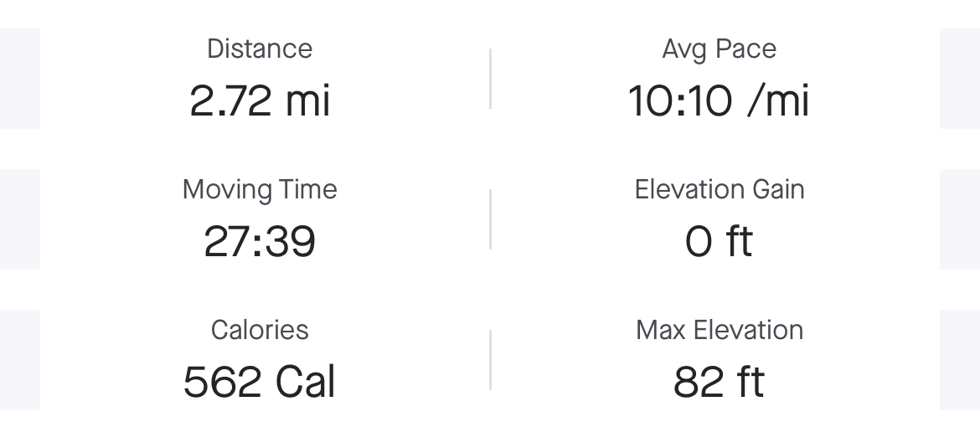Click the Moving Time label
The width and height of the screenshot is (980, 427).
(x=260, y=190)
